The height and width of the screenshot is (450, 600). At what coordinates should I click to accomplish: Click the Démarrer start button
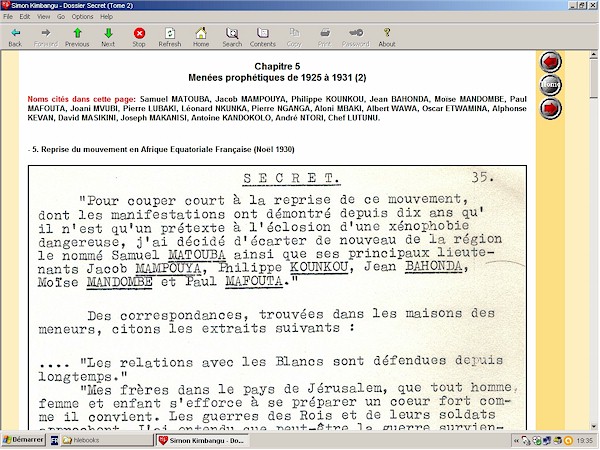(20, 440)
